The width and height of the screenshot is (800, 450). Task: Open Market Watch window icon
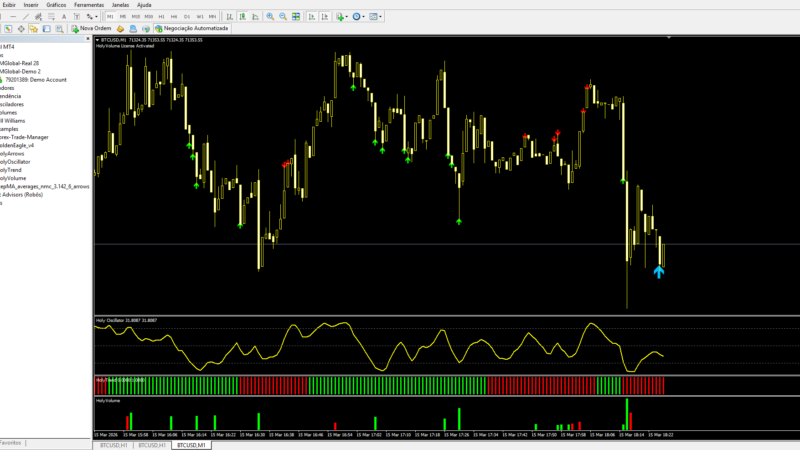8,29
